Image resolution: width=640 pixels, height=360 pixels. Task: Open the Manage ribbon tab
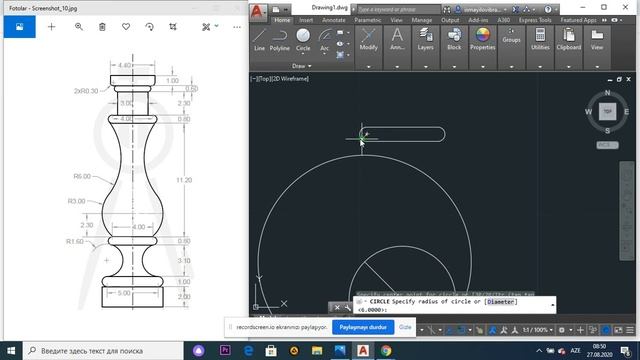click(x=422, y=20)
